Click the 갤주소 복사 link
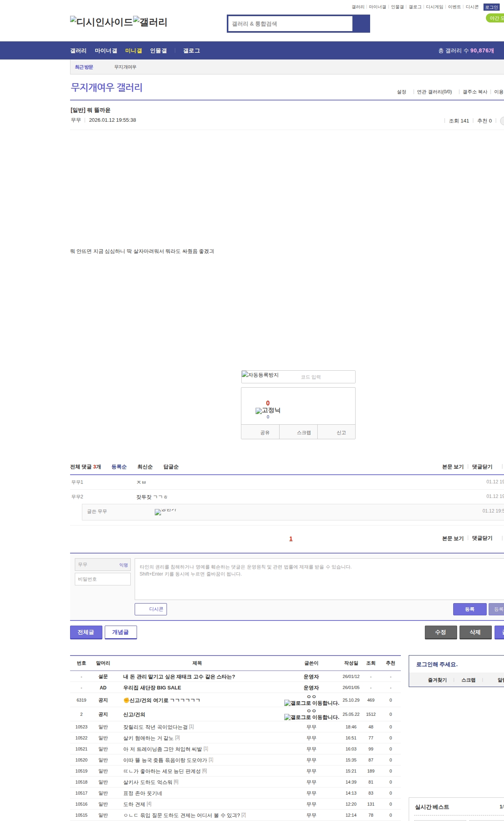This screenshot has width=504, height=821. pos(475,92)
